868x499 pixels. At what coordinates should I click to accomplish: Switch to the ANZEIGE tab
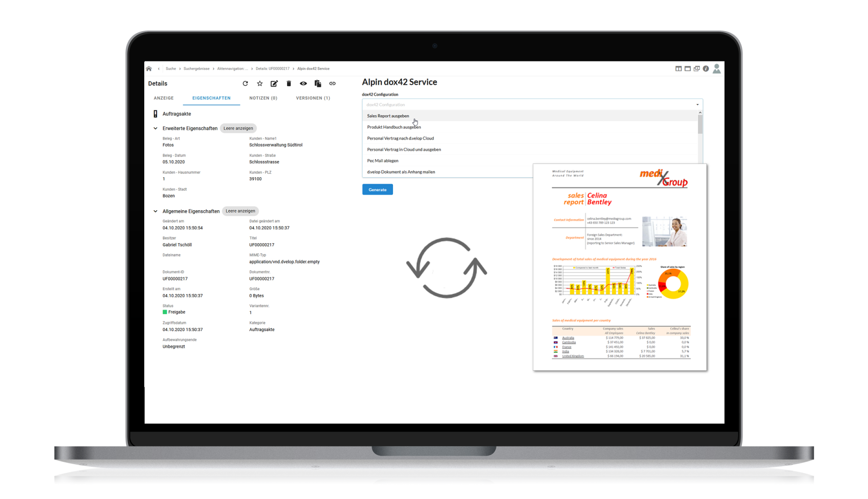(164, 98)
